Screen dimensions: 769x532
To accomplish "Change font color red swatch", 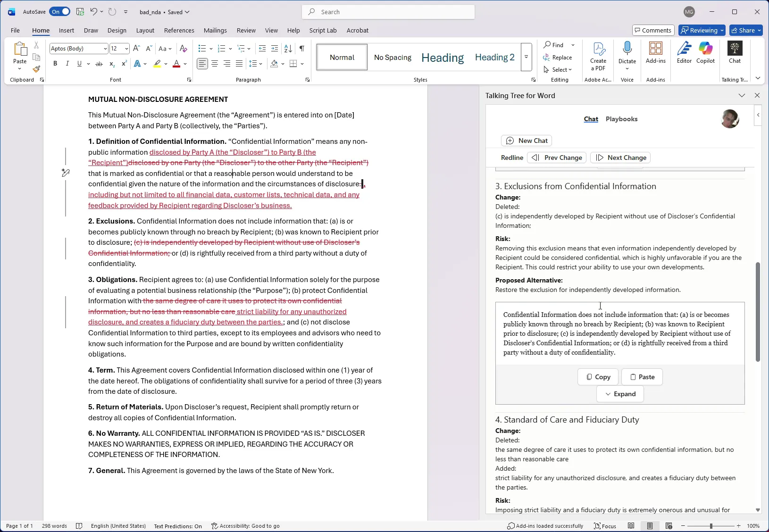I will click(x=176, y=64).
